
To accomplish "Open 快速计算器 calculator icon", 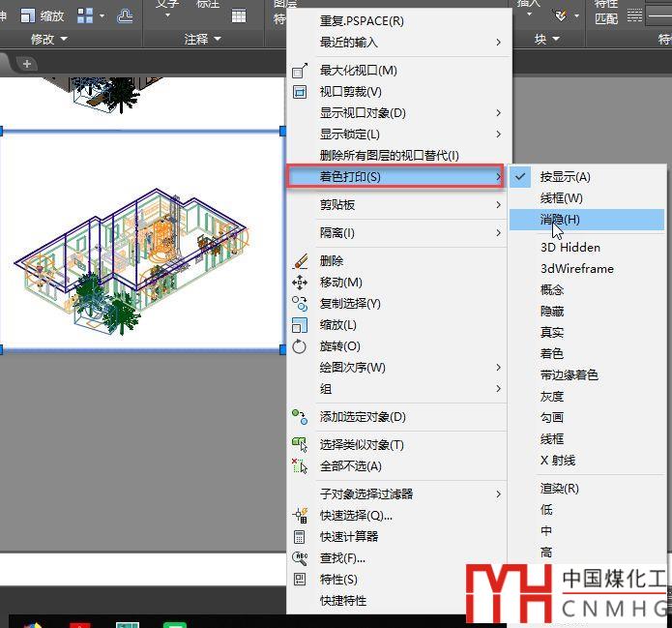I will [x=300, y=537].
